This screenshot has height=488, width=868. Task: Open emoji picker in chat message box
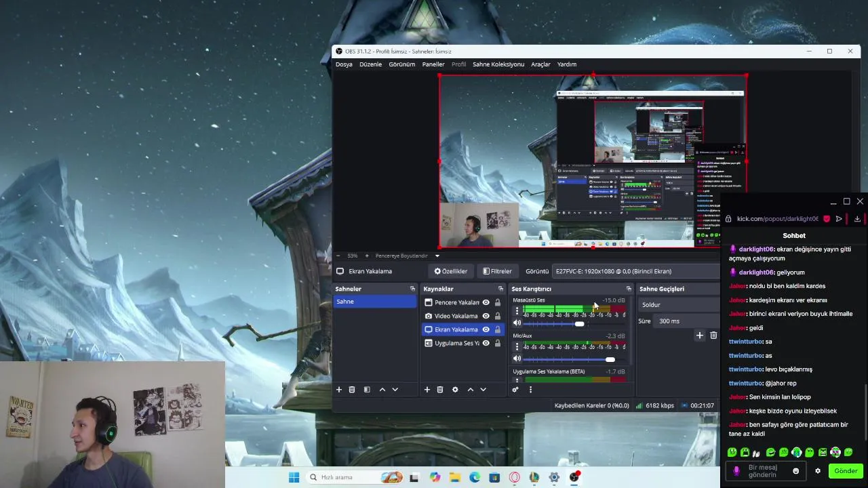click(796, 471)
